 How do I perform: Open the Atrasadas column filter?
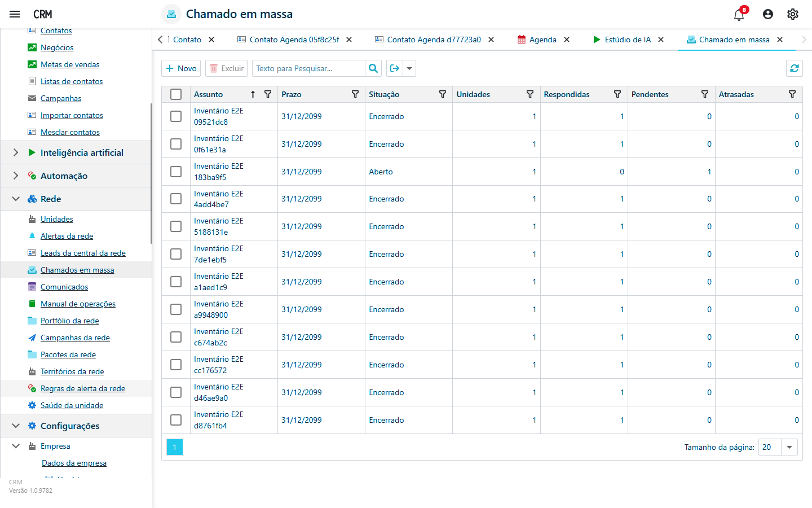click(x=792, y=94)
